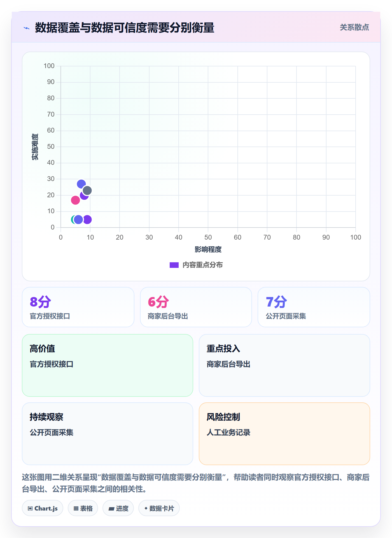Select the pink scatter point near 17
This screenshot has width=392, height=538.
[75, 200]
